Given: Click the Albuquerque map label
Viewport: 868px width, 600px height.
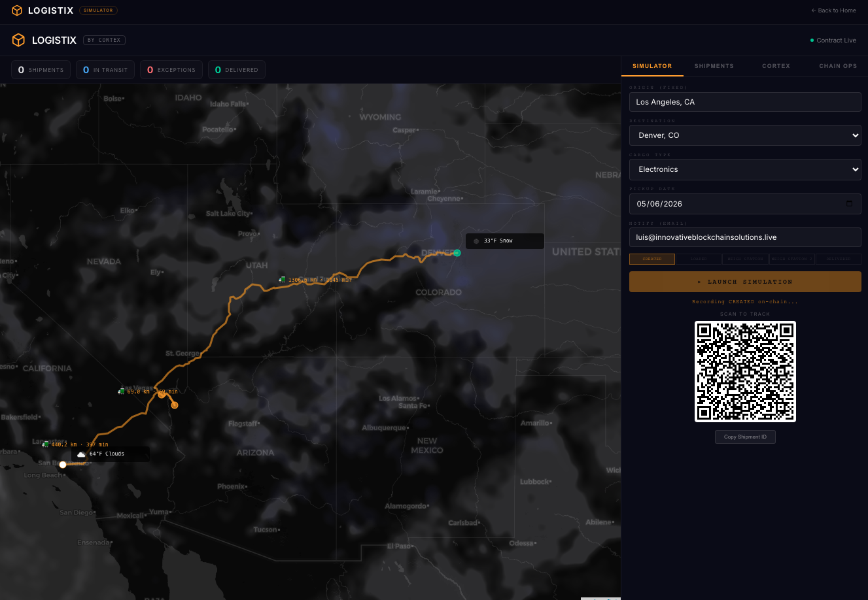Looking at the screenshot, I should point(385,428).
